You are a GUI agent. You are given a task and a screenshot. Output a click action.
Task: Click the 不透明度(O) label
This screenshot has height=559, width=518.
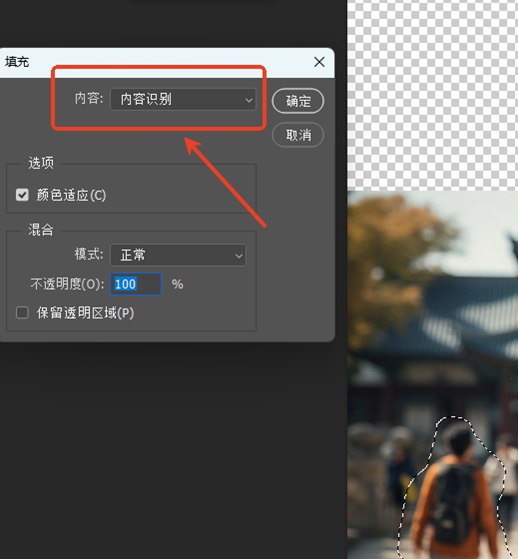67,284
